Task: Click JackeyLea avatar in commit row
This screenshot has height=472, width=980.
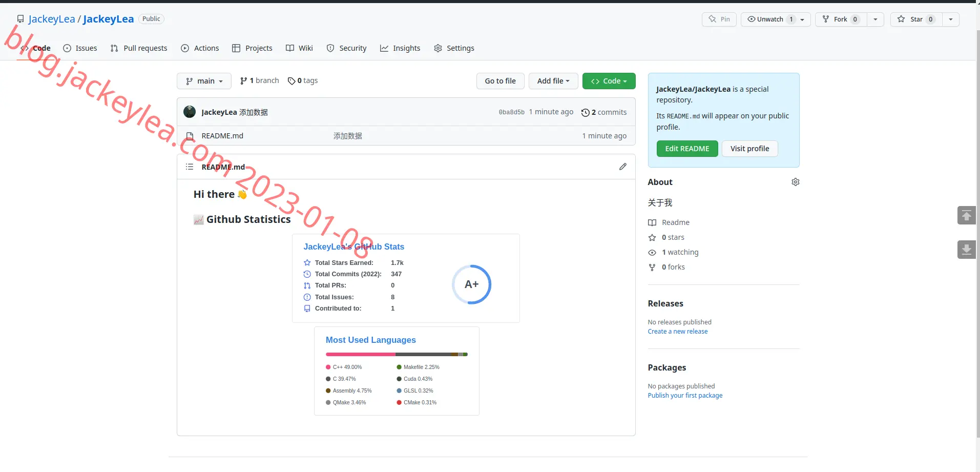Action: tap(190, 112)
